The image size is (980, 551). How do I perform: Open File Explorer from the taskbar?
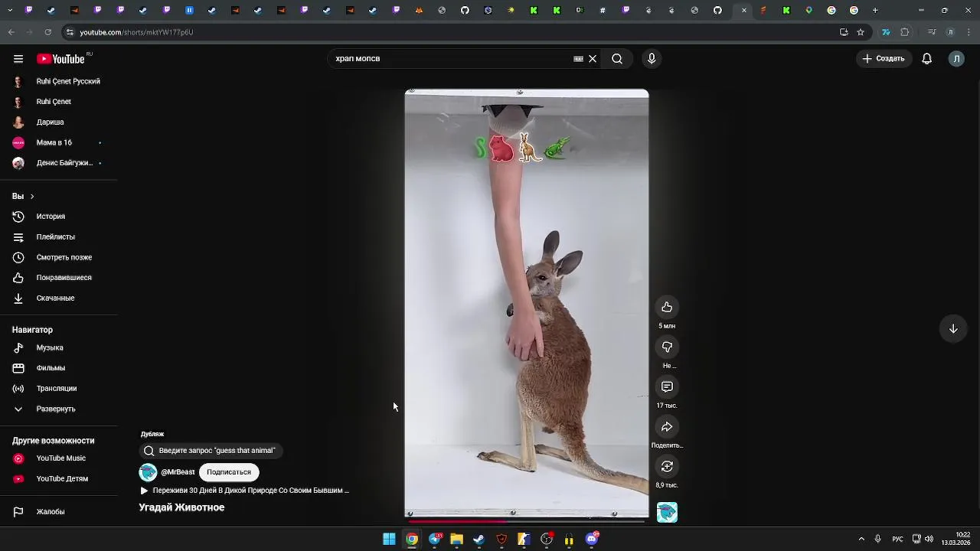456,539
